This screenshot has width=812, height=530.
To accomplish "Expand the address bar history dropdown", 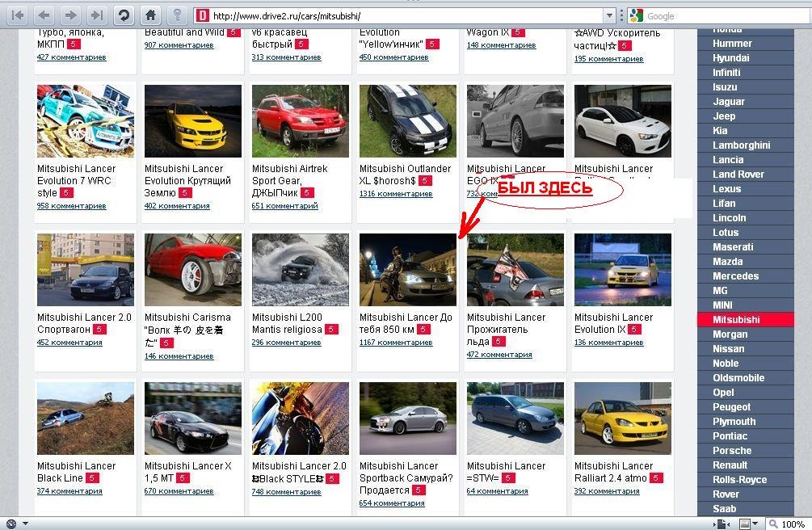I will point(609,16).
